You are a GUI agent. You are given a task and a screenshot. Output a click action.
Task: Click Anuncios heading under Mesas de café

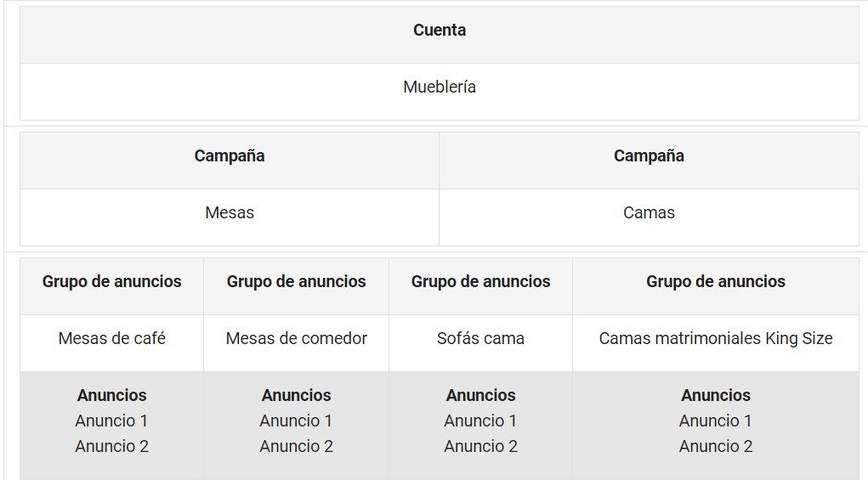(x=112, y=396)
